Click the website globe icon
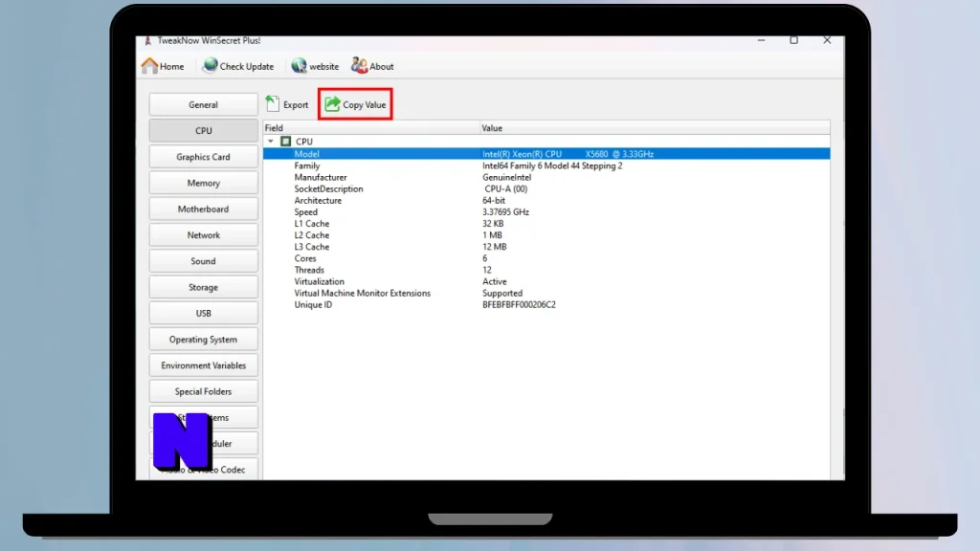Image resolution: width=980 pixels, height=551 pixels. [x=299, y=66]
